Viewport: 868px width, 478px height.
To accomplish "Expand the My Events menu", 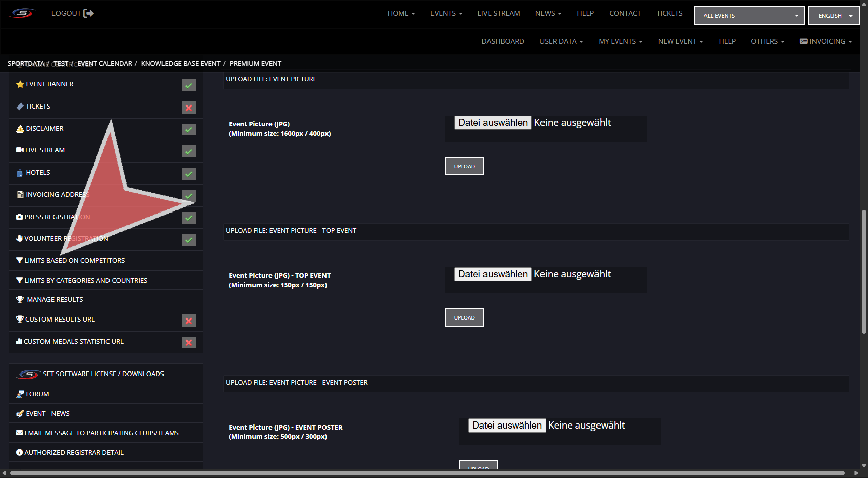I will (x=620, y=41).
